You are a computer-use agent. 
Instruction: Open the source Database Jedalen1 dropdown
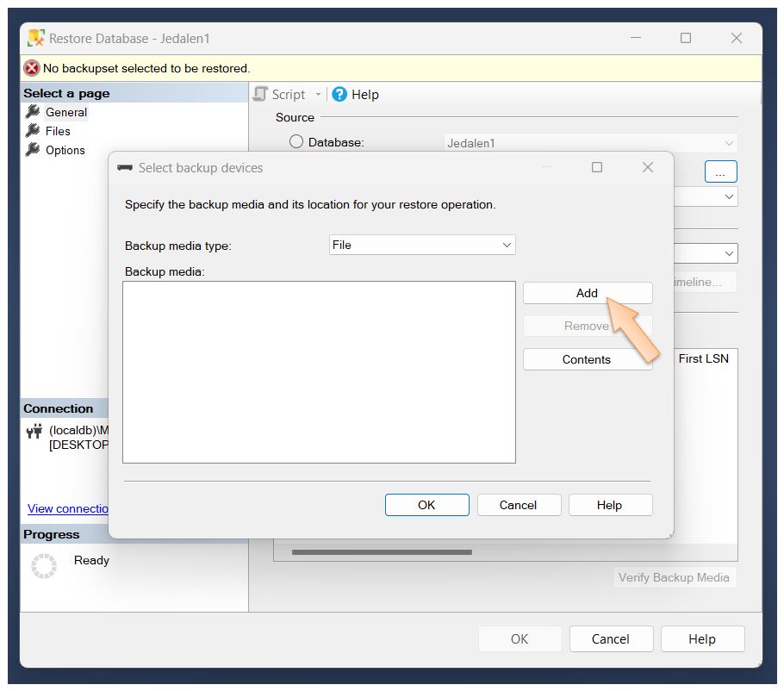click(591, 143)
